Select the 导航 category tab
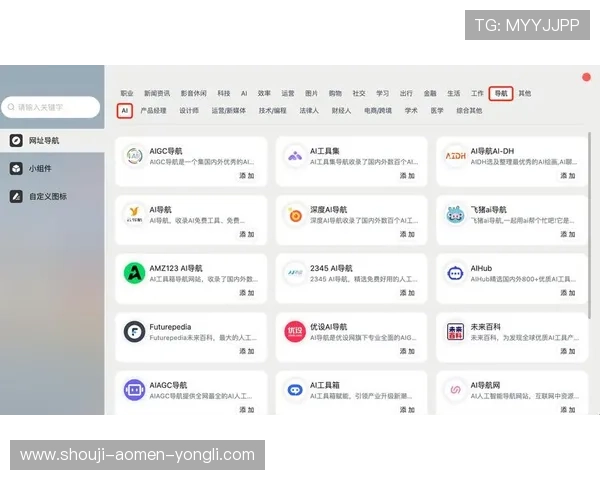Image resolution: width=600 pixels, height=480 pixels. coord(501,93)
